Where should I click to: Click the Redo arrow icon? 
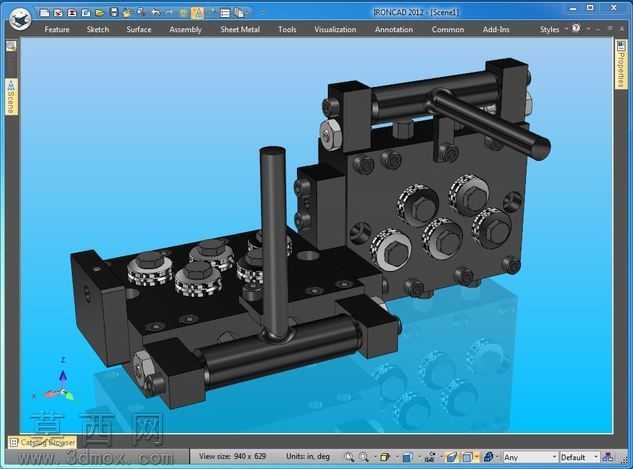click(x=169, y=13)
